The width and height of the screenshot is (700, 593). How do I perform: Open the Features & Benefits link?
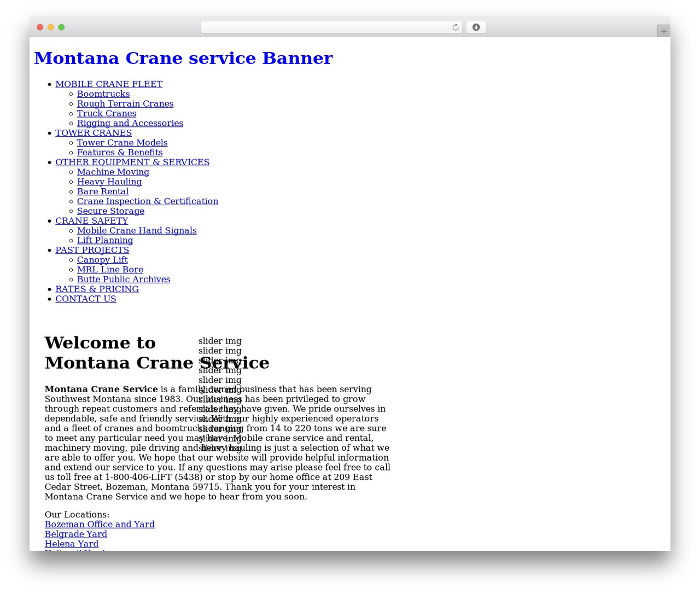pos(120,153)
